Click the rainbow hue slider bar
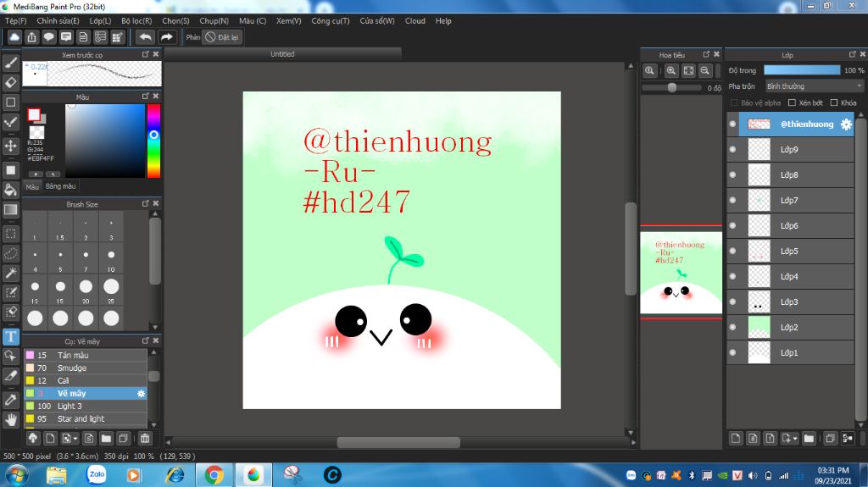The width and height of the screenshot is (868, 487). [x=153, y=141]
